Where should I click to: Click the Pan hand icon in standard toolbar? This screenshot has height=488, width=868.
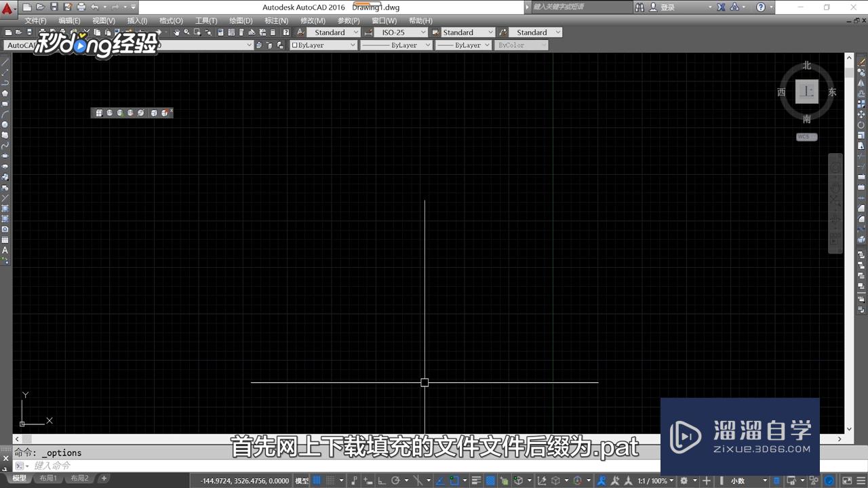point(177,32)
